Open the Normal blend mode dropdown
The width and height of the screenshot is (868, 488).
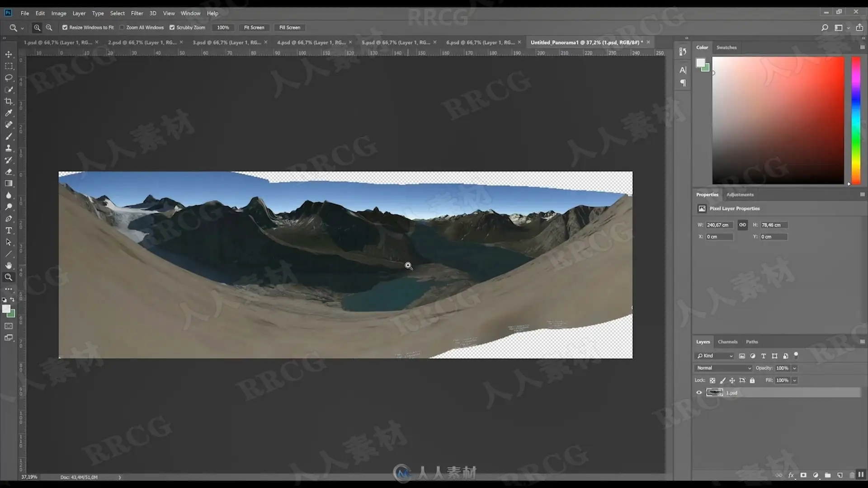tap(723, 368)
